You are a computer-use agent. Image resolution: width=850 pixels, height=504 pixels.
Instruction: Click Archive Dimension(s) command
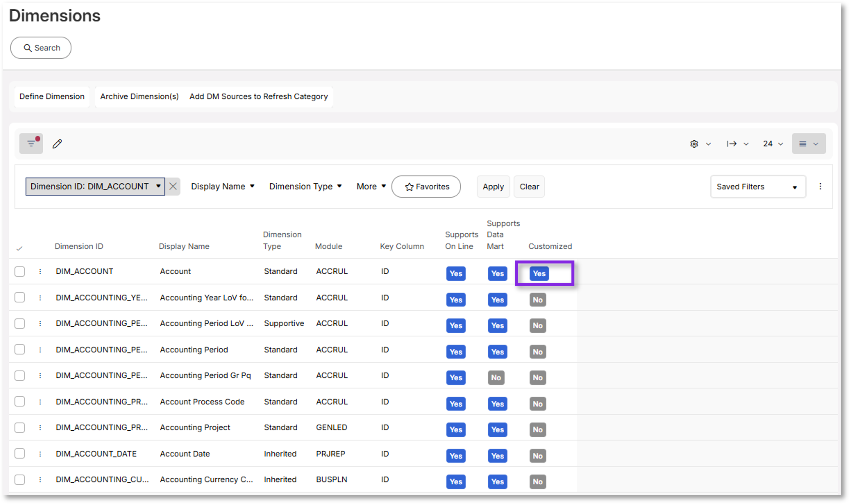139,97
